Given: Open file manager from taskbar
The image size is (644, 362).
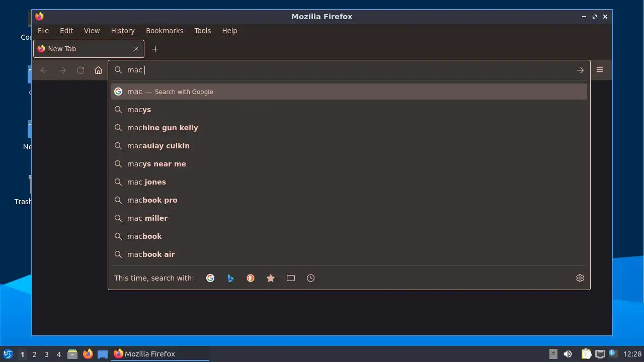Looking at the screenshot, I should [72, 354].
